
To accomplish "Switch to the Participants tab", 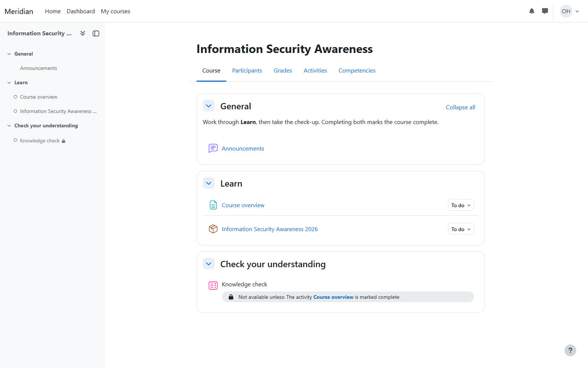I will click(x=247, y=71).
